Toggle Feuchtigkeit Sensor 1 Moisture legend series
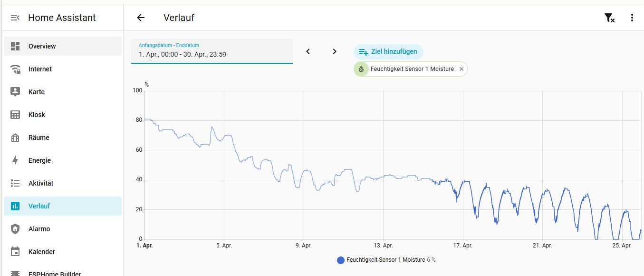 point(385,260)
